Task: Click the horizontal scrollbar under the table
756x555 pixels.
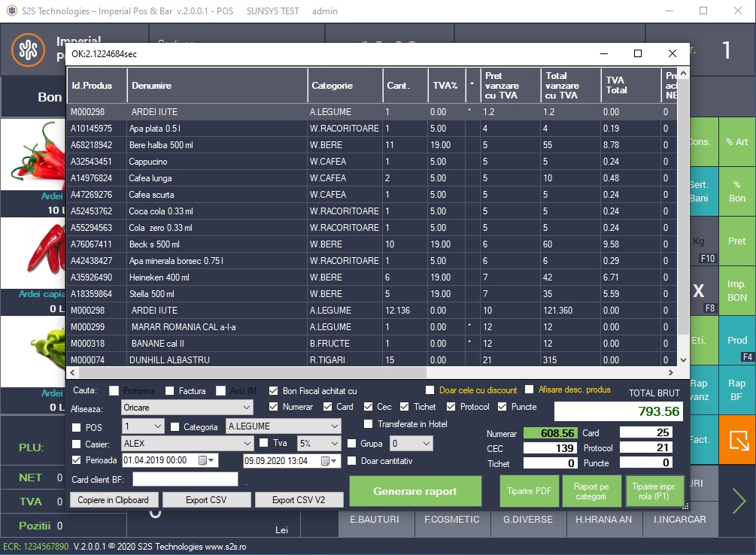Action: pos(369,372)
